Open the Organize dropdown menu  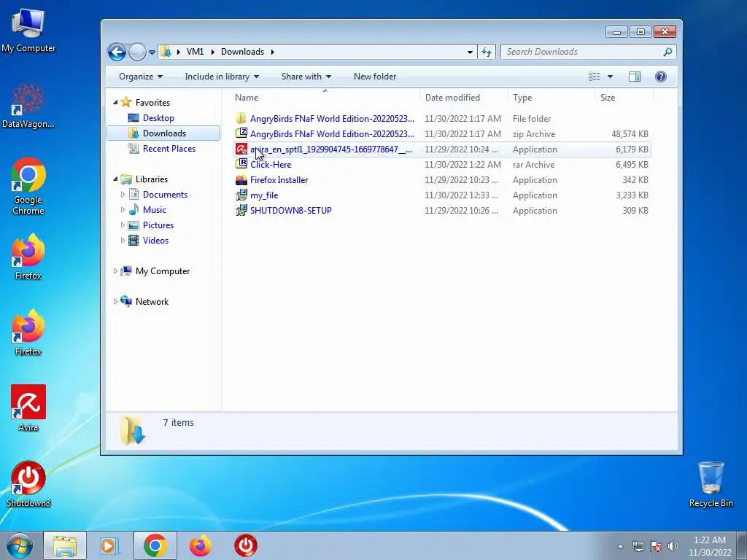[141, 77]
